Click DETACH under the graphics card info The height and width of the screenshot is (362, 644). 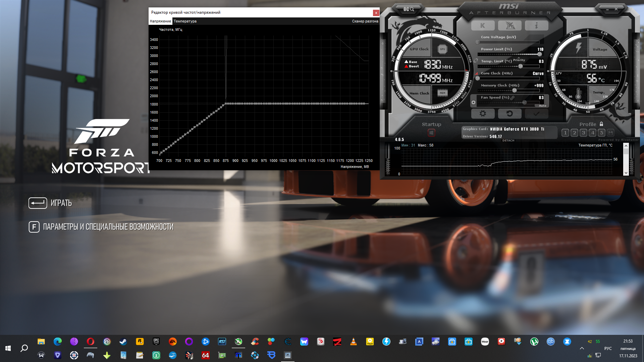coord(508,140)
